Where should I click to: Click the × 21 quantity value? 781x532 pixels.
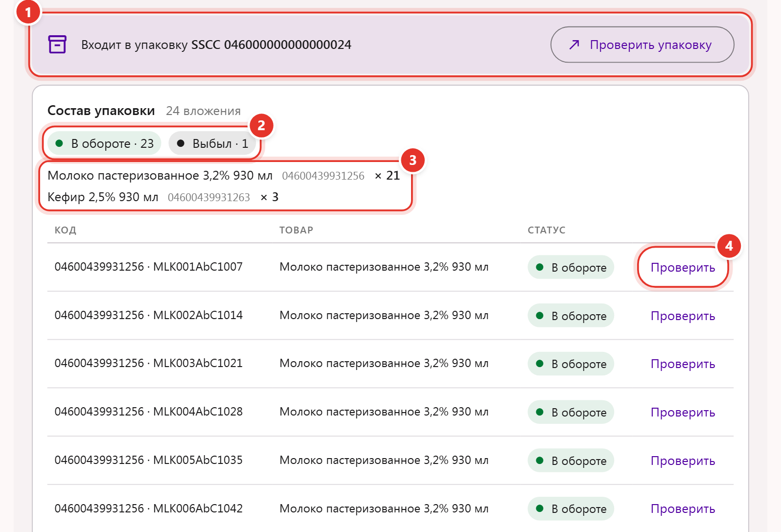[387, 176]
